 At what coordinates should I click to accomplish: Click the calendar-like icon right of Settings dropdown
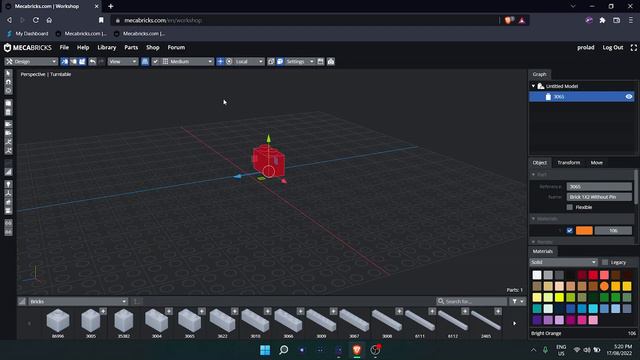[x=321, y=62]
